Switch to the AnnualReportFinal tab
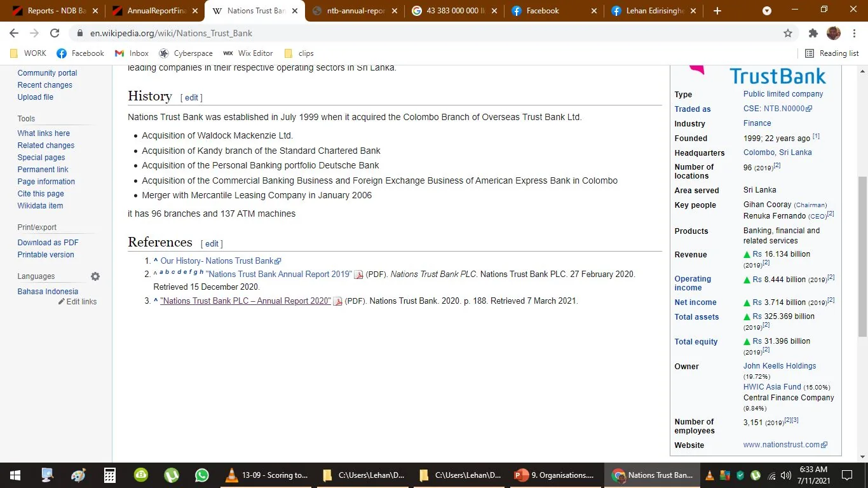 pyautogui.click(x=156, y=11)
